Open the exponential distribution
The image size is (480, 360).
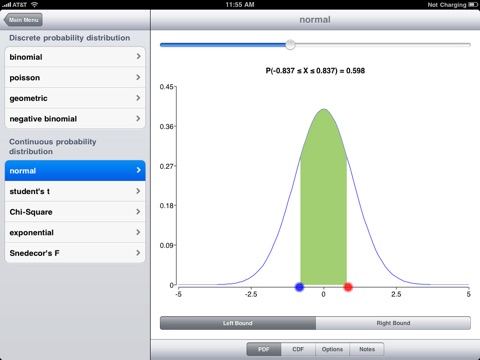coord(75,232)
